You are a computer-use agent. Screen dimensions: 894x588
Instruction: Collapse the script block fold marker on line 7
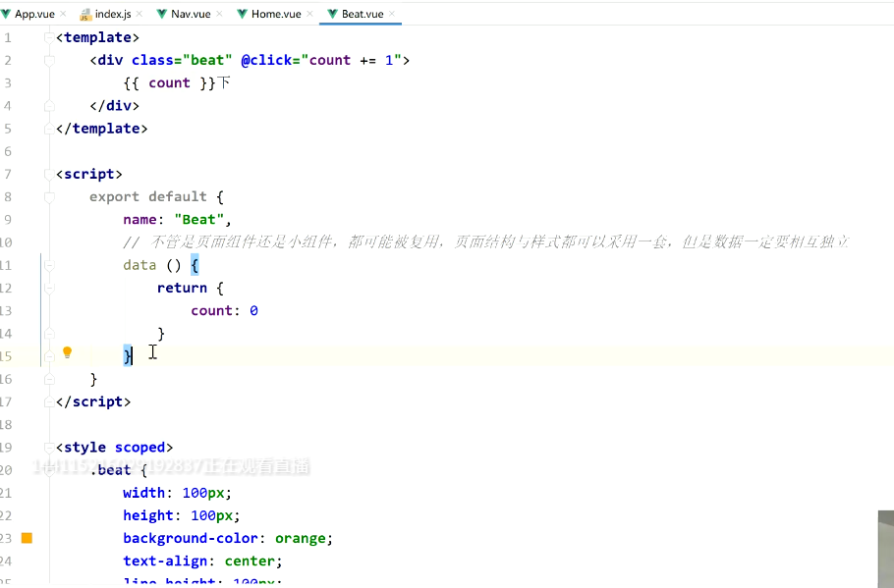click(x=49, y=175)
